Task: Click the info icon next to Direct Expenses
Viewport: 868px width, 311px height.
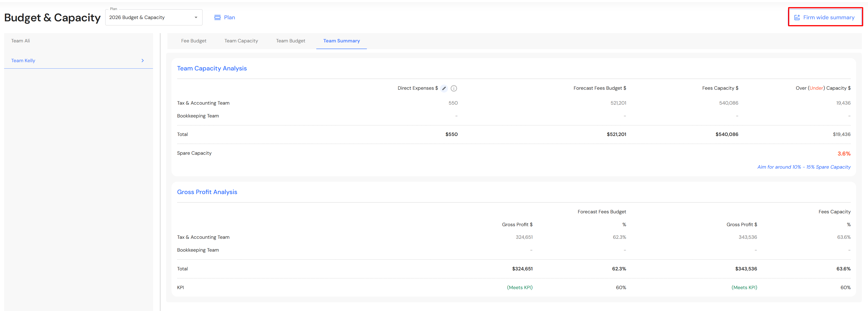Action: (454, 88)
